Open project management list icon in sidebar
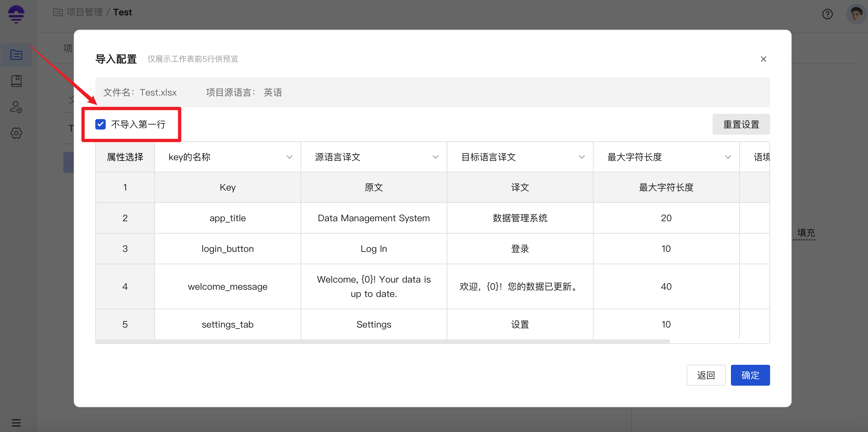Screen dimensions: 868x432 16,54
